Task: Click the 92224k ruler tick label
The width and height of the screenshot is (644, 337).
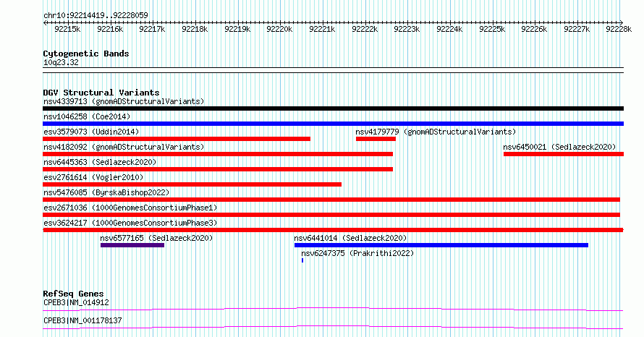Action: pyautogui.click(x=449, y=29)
